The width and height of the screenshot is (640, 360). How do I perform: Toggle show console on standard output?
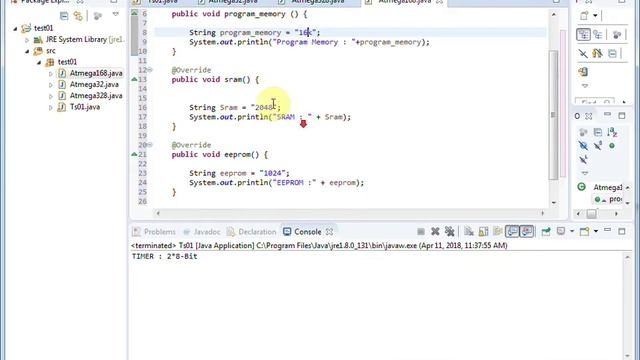click(512, 231)
